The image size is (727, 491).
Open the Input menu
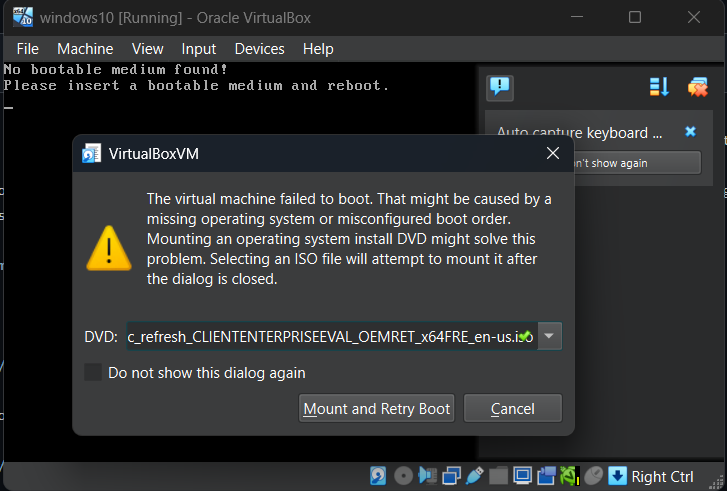[198, 49]
